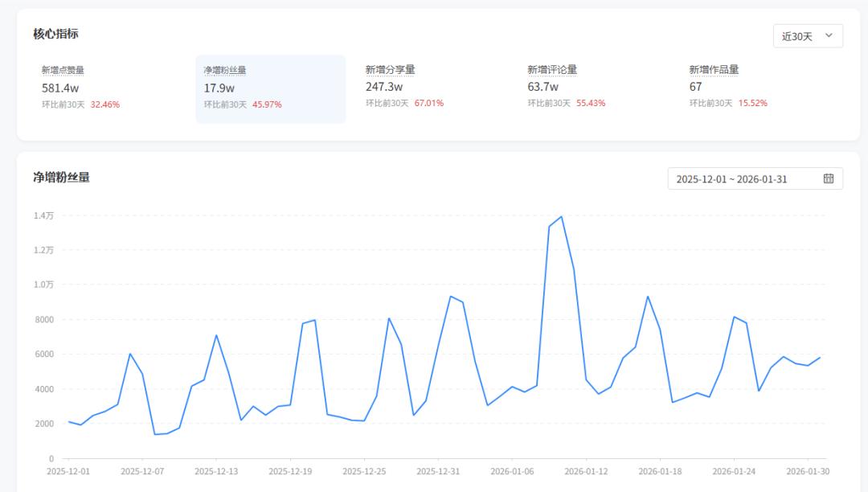The width and height of the screenshot is (868, 492).
Task: Click the 核心指标 section heading
Action: pyautogui.click(x=55, y=34)
